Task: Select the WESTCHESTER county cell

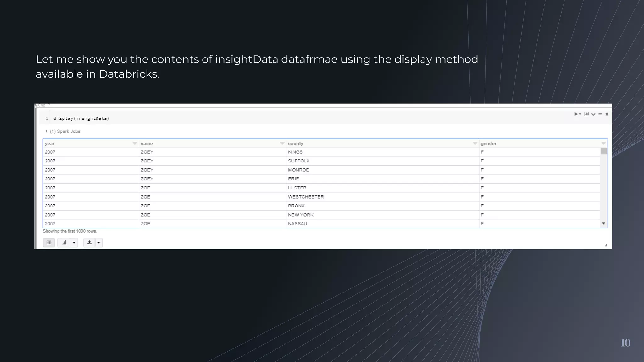Action: 306,197
